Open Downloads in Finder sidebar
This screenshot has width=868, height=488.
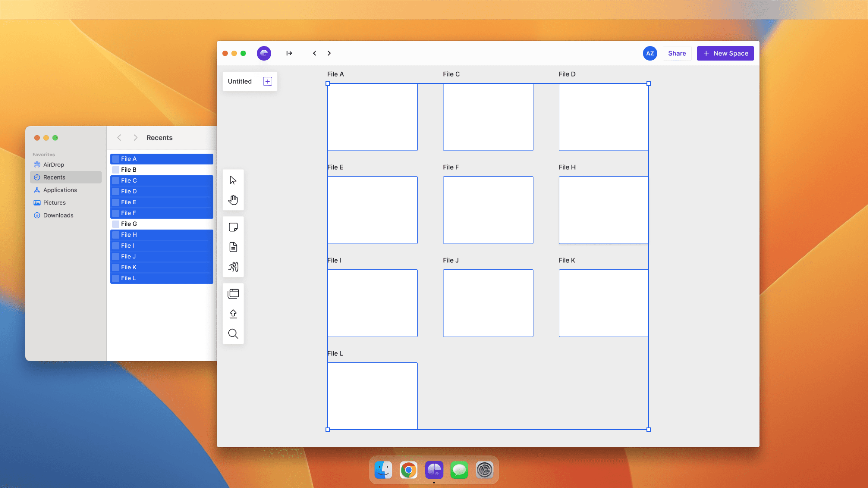point(58,215)
